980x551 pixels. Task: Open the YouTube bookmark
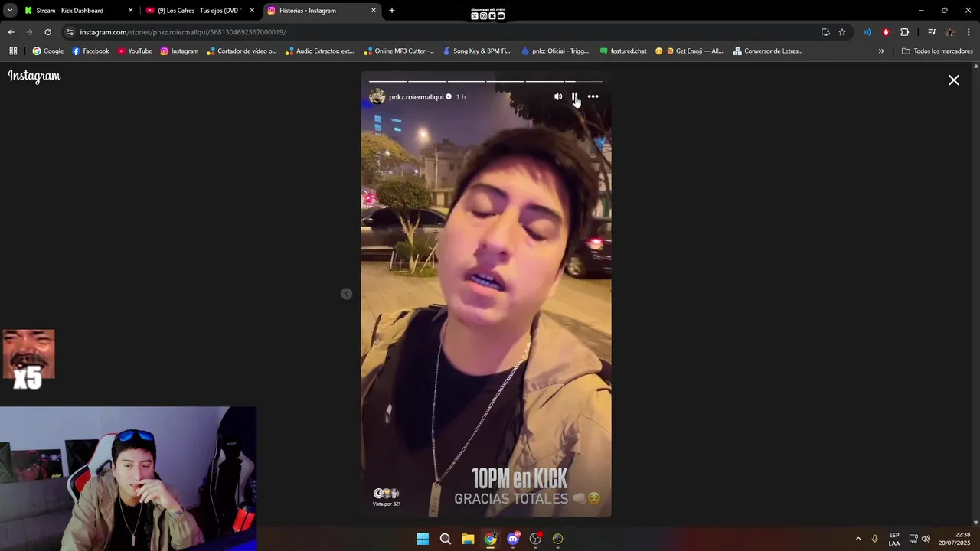click(135, 51)
